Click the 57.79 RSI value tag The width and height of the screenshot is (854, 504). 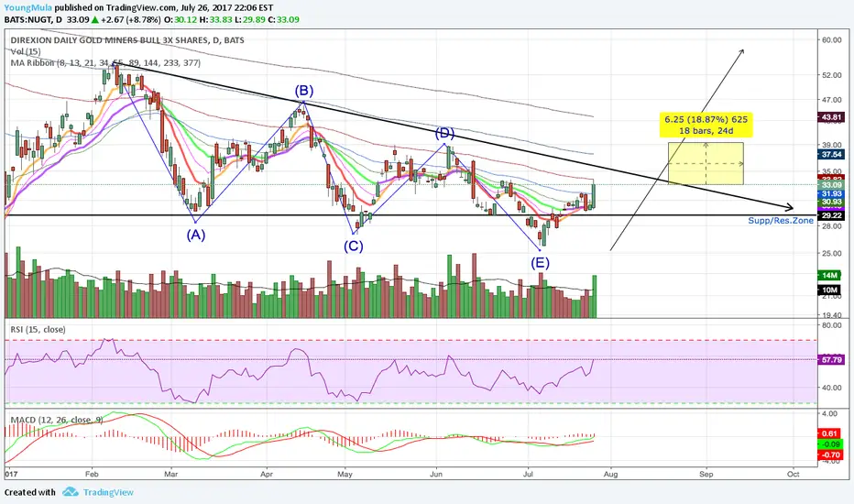point(832,359)
